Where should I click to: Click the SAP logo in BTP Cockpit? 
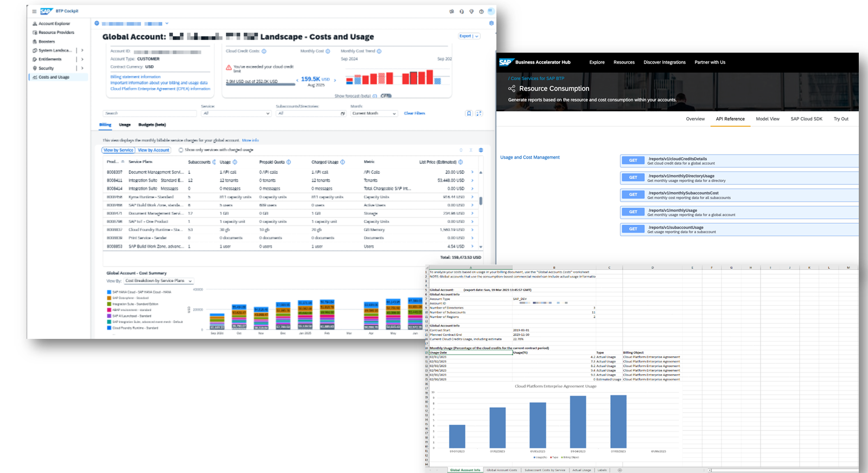click(46, 11)
